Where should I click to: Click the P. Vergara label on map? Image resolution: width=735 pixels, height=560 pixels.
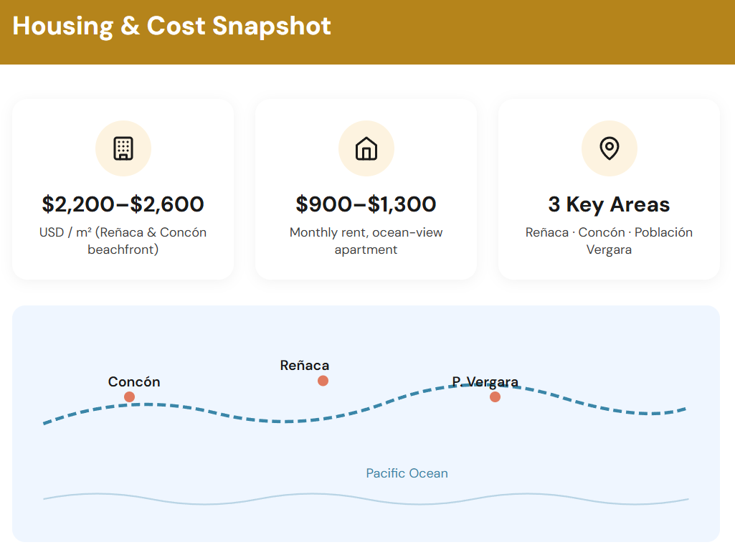(x=485, y=381)
